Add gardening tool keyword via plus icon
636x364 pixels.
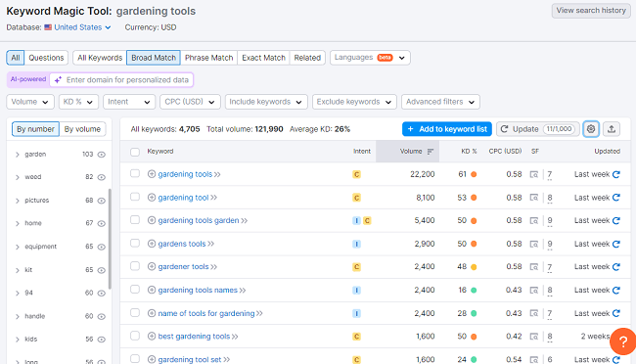(152, 198)
